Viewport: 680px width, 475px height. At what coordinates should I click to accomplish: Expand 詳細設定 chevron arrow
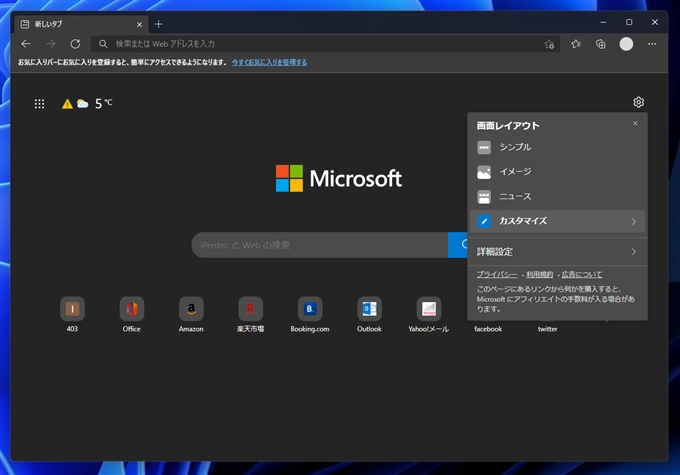click(634, 252)
